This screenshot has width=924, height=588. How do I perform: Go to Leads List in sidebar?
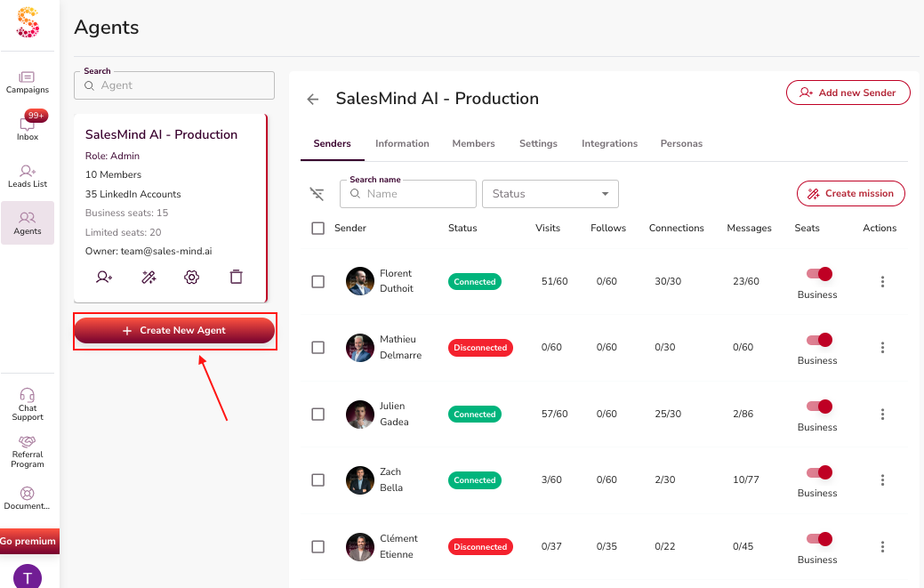click(x=28, y=175)
